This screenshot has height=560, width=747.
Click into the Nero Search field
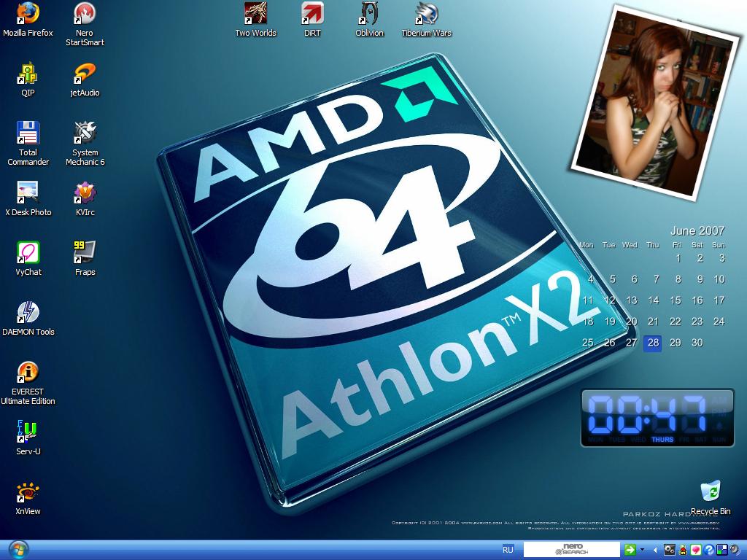[x=572, y=550]
